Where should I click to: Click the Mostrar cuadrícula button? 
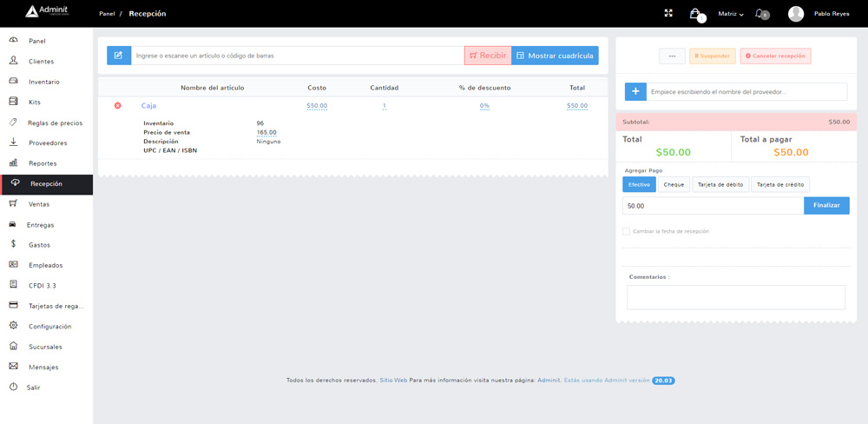[x=555, y=56]
